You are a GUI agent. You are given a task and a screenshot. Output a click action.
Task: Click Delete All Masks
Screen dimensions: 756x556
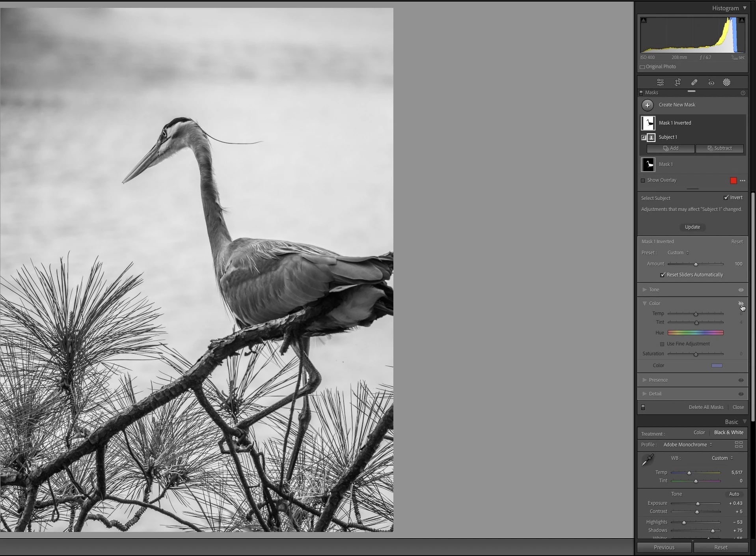click(x=706, y=407)
